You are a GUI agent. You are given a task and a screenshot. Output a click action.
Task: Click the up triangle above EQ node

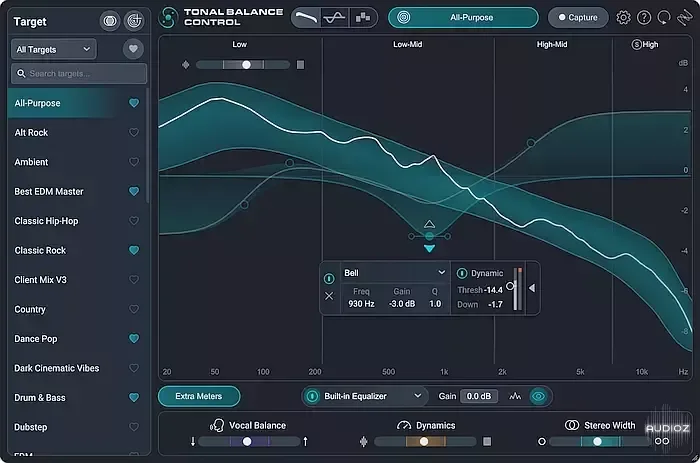tap(429, 224)
